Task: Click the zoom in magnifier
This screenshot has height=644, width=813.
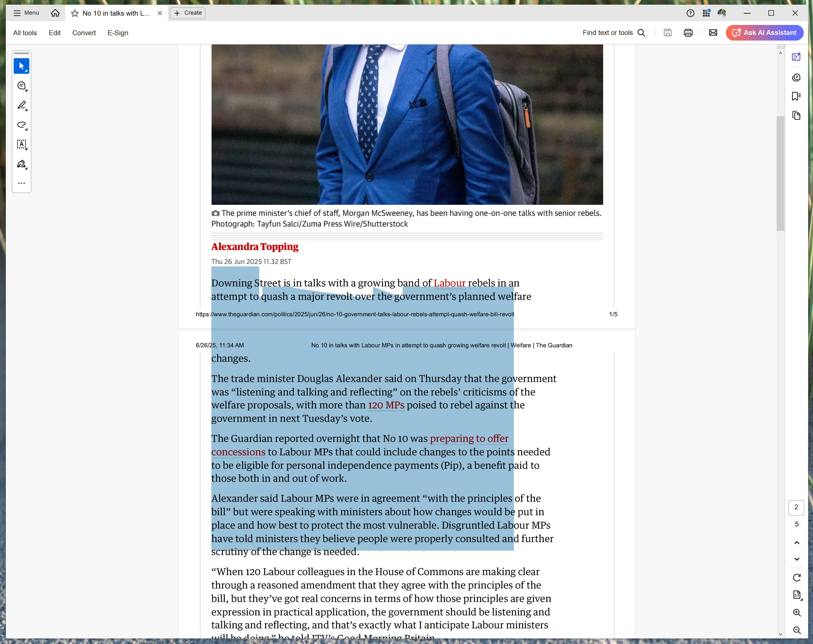Action: click(796, 613)
